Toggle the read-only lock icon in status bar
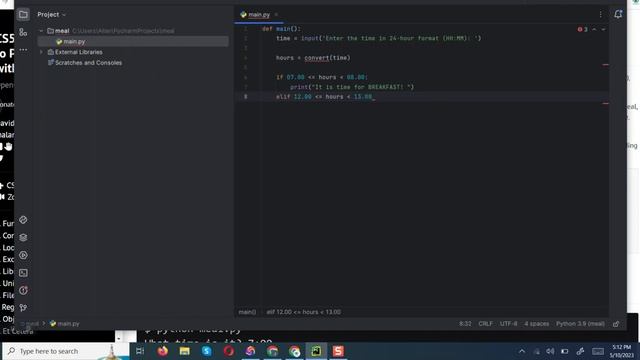 point(616,324)
